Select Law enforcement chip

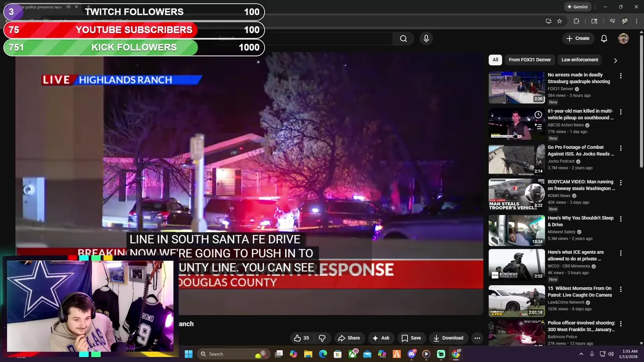click(580, 60)
